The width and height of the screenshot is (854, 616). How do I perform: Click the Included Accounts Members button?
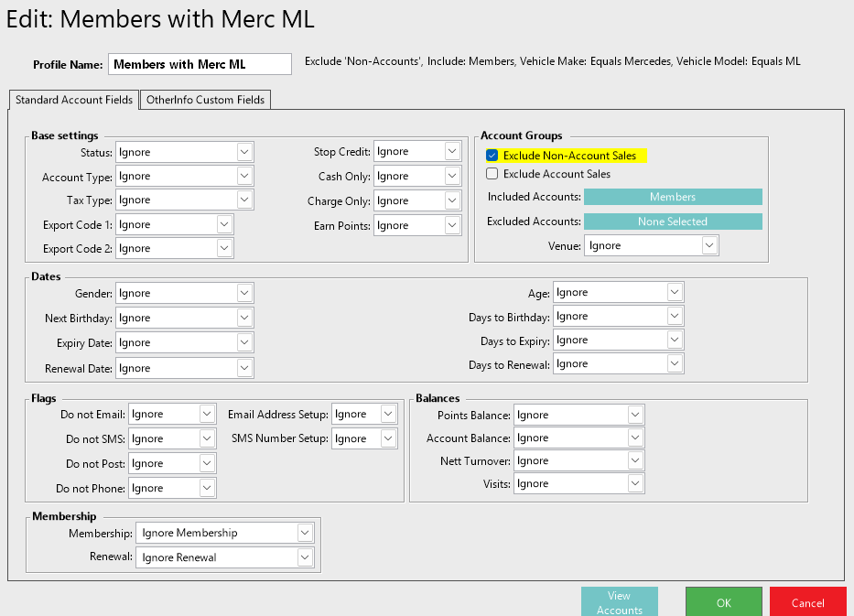point(672,197)
